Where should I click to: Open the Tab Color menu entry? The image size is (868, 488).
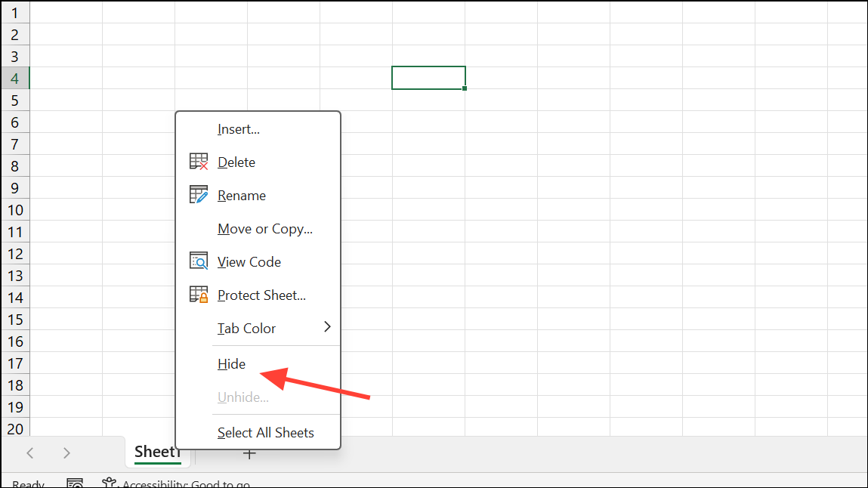click(x=247, y=329)
